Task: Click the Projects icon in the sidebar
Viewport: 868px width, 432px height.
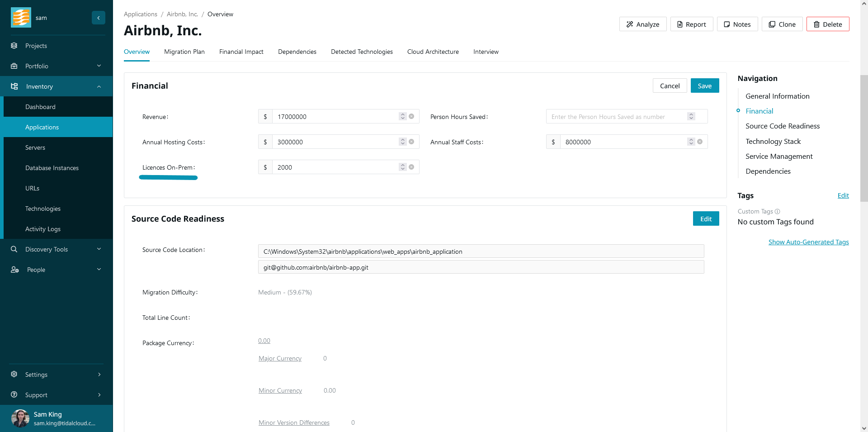Action: tap(14, 46)
